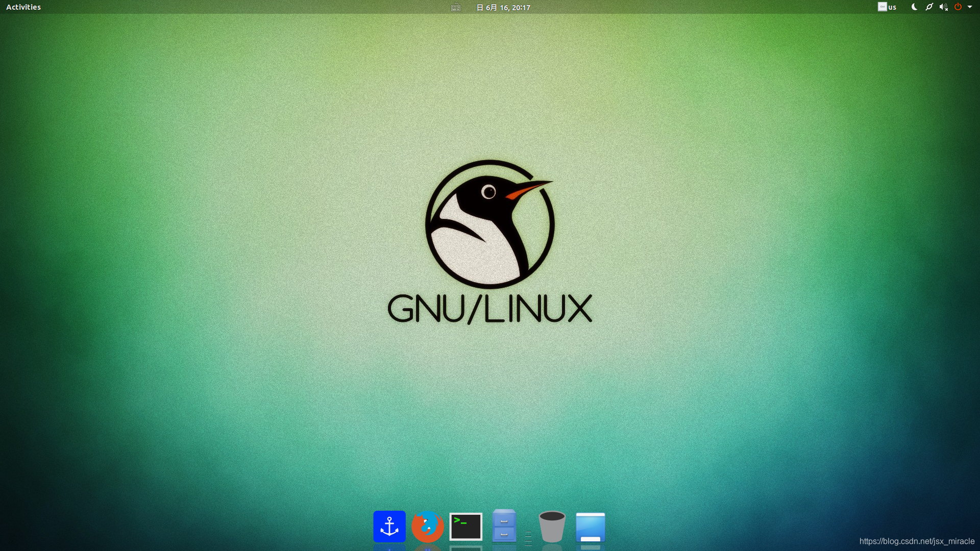The width and height of the screenshot is (980, 551).
Task: Open the 'us' keyboard layout selector
Action: click(x=892, y=7)
